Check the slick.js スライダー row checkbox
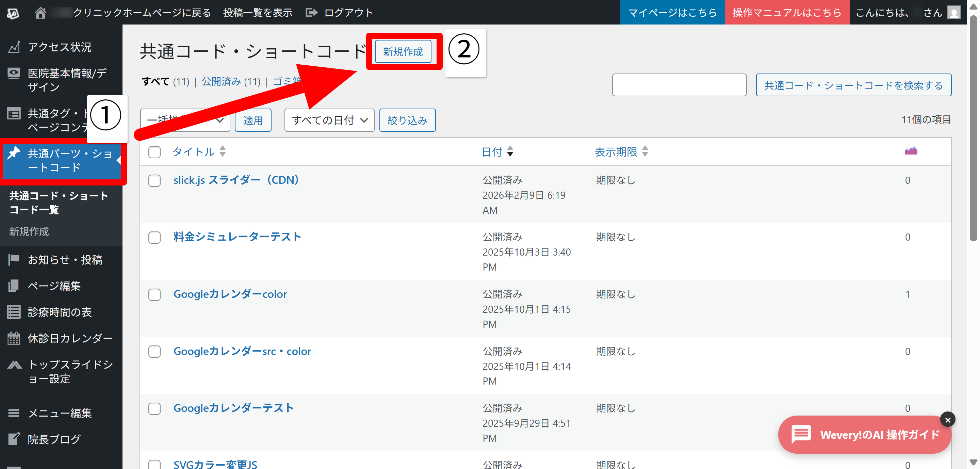 pos(154,180)
